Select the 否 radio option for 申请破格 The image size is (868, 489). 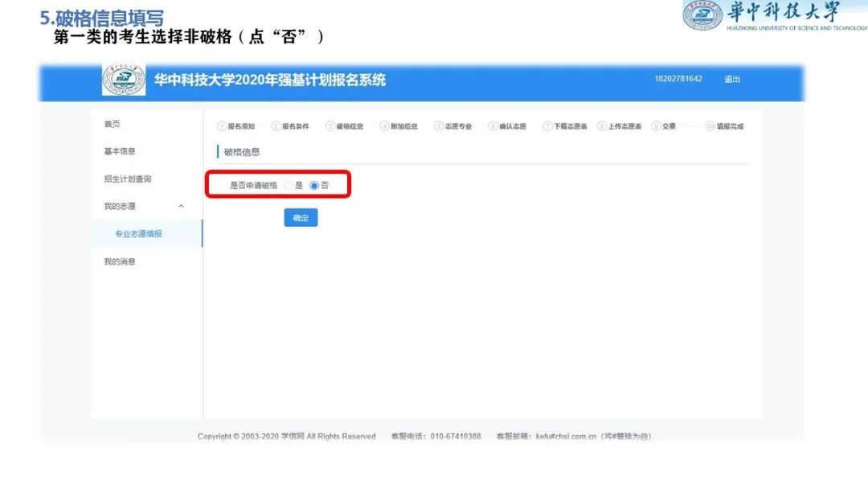pos(314,186)
